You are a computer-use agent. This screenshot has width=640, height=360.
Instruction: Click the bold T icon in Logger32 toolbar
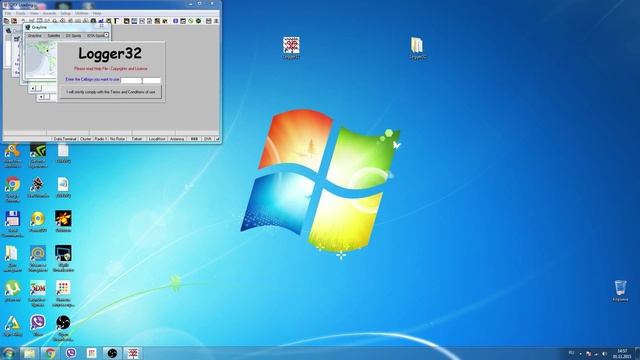pos(116,21)
